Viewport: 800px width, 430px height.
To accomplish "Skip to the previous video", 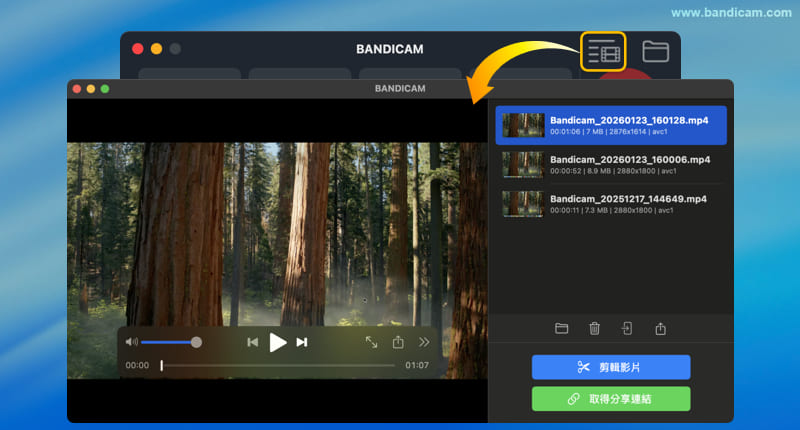I will (x=253, y=342).
